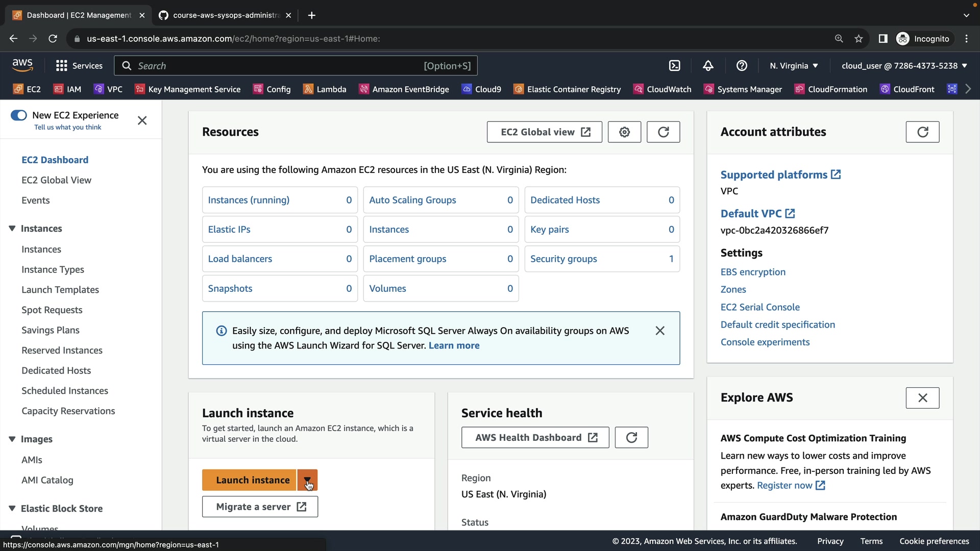This screenshot has height=551, width=980.
Task: Toggle the New EC2 Experience switch
Action: click(19, 115)
